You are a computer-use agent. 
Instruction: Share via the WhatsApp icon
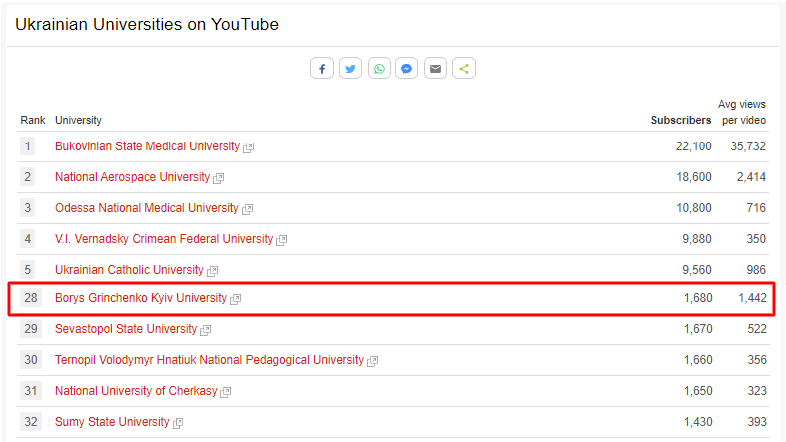point(379,69)
